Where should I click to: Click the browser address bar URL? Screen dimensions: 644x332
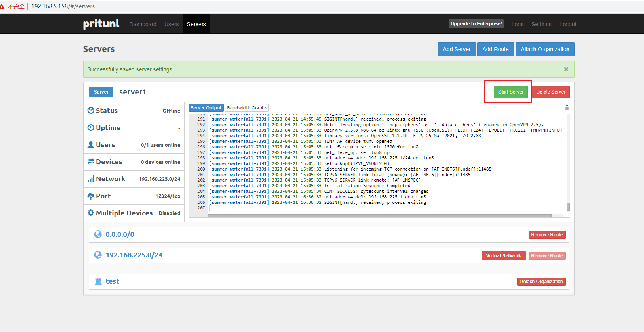click(x=63, y=6)
